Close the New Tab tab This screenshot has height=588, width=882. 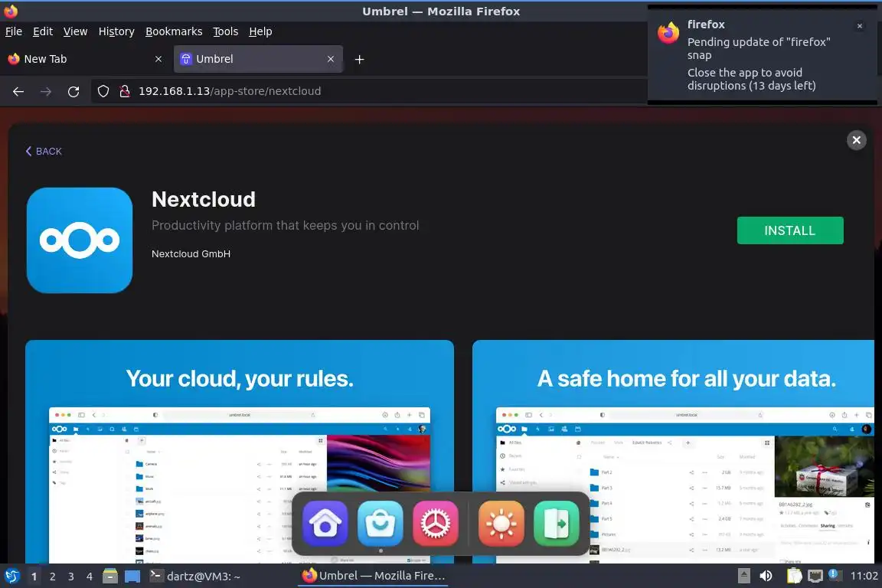point(158,59)
